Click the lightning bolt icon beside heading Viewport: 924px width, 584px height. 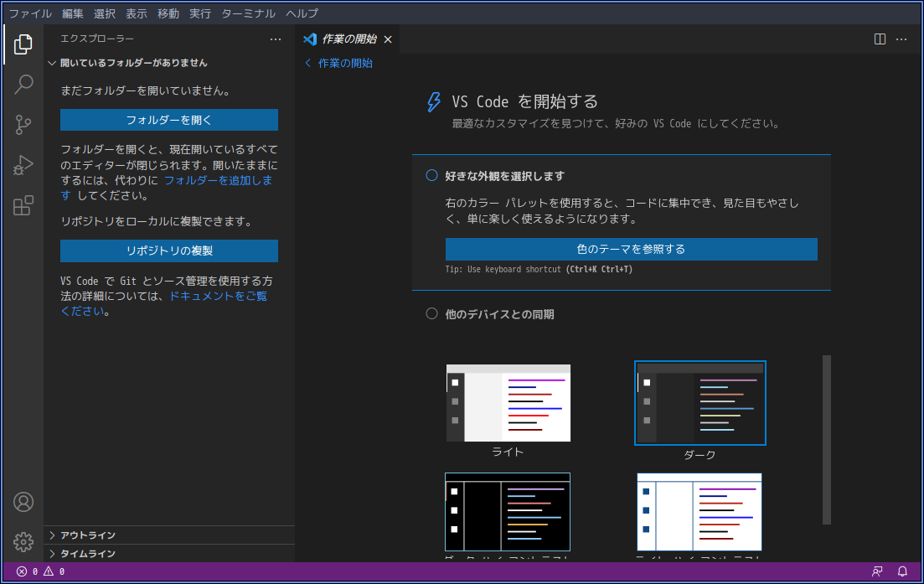[x=434, y=102]
